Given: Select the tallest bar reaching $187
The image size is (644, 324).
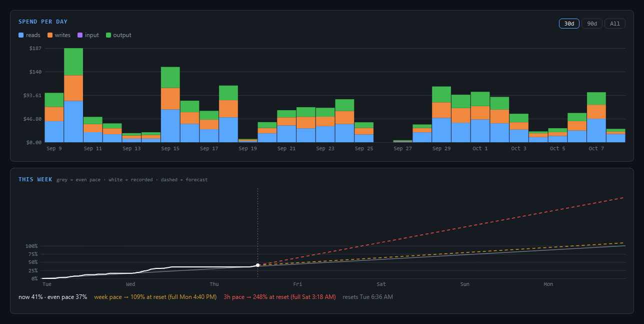Looking at the screenshot, I should [x=73, y=95].
